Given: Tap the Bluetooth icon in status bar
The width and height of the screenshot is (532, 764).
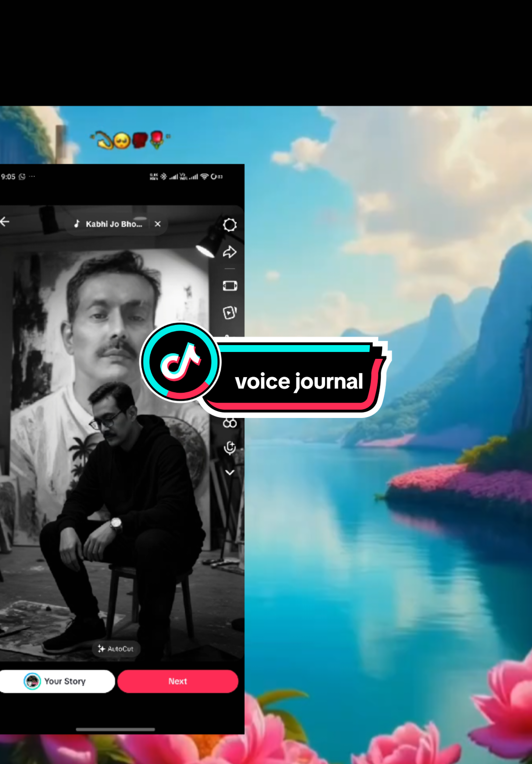Looking at the screenshot, I should [x=164, y=176].
